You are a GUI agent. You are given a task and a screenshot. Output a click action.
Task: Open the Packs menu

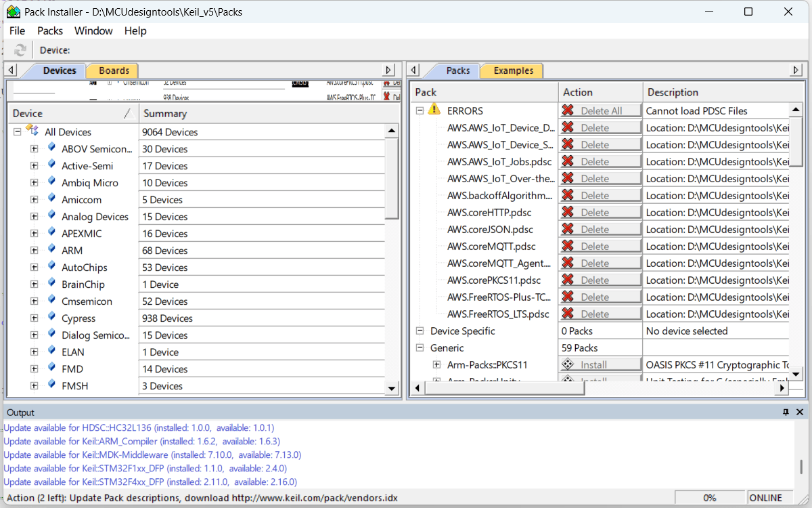50,30
